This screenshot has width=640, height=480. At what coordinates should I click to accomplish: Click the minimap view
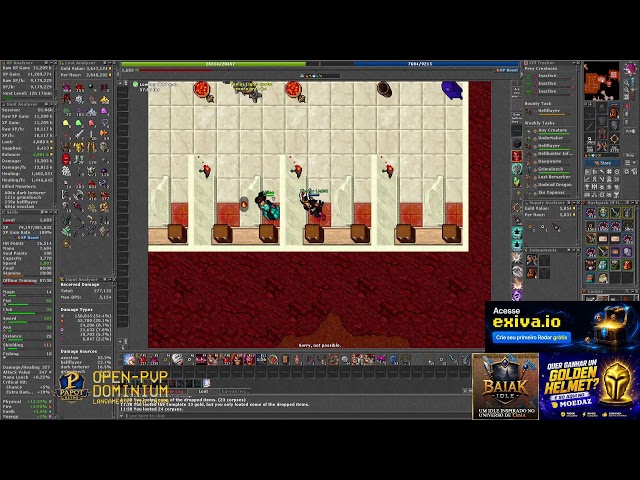[x=601, y=81]
